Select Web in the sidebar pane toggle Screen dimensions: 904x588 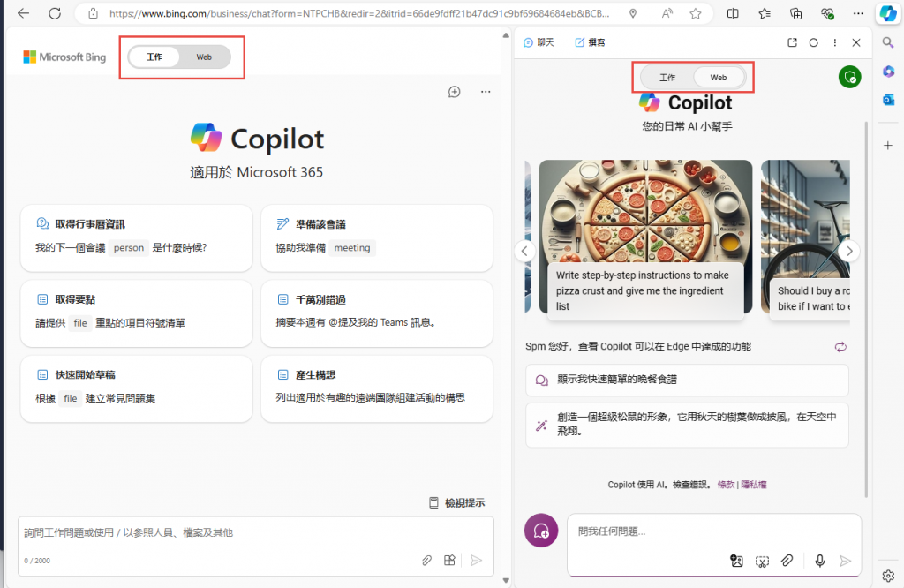(x=719, y=77)
